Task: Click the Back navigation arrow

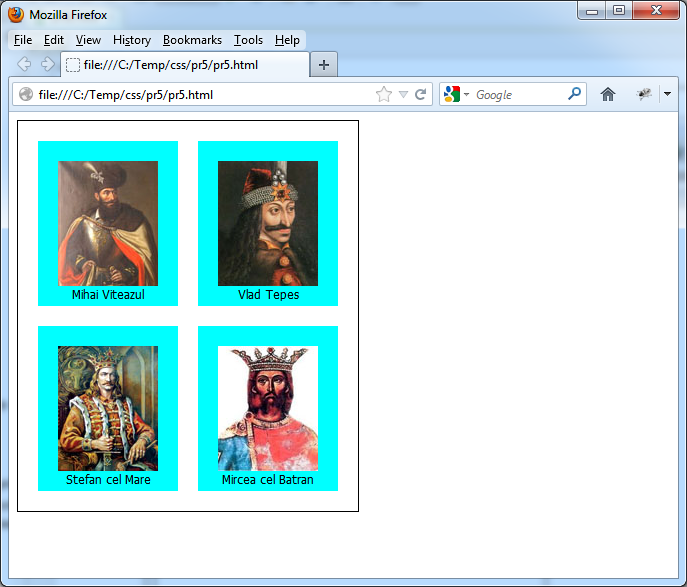Action: point(24,64)
